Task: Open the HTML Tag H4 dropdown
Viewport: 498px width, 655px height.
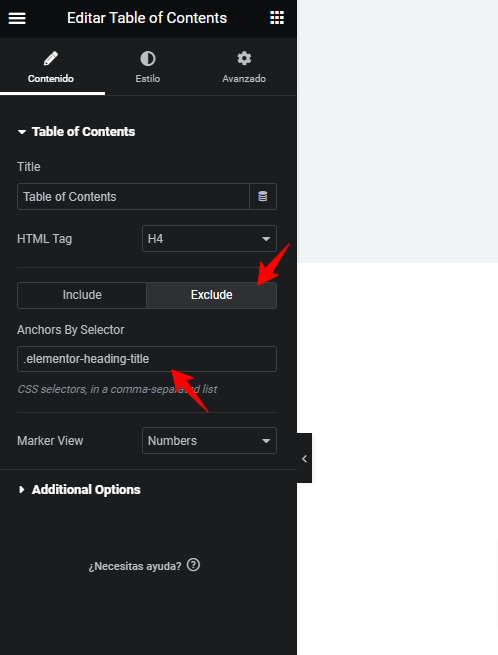Action: coord(209,239)
